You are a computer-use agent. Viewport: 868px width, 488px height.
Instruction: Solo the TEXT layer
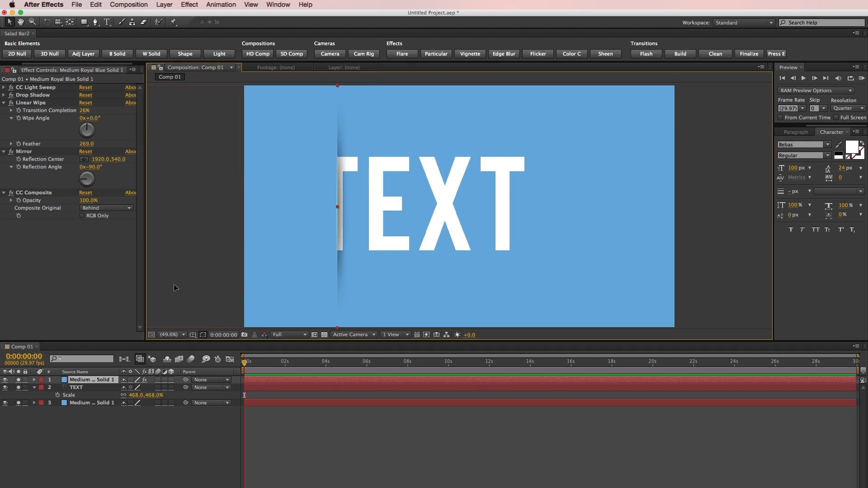click(x=19, y=387)
